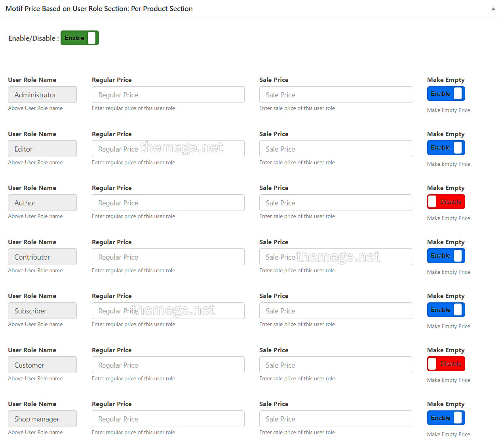Click the Shop manager user role name box

42,419
